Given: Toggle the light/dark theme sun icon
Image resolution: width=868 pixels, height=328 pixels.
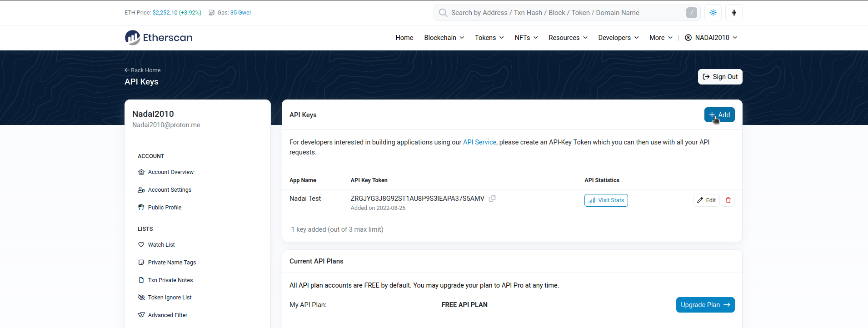Looking at the screenshot, I should (x=713, y=13).
